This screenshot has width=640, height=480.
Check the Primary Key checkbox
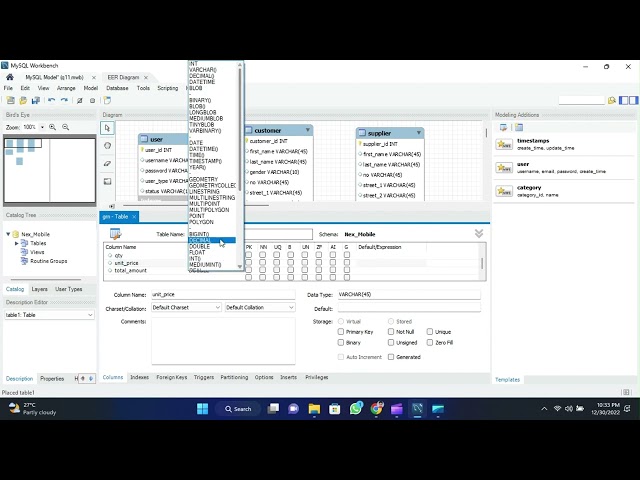point(341,332)
